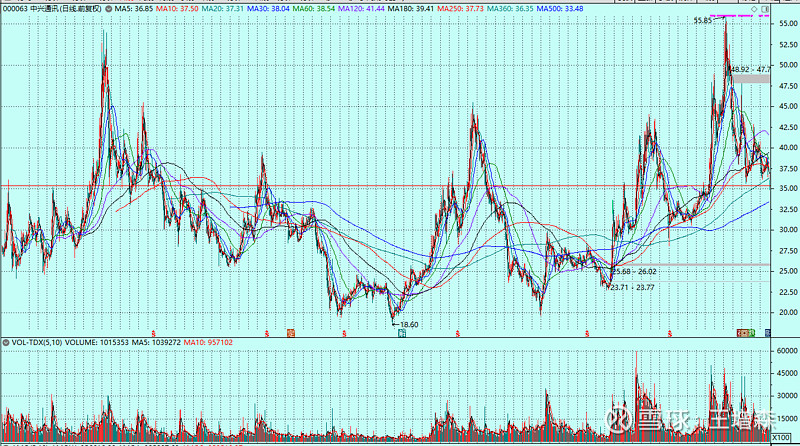Click the small icon at price axis bottom corner
This screenshot has width=800, height=446.
(768, 332)
